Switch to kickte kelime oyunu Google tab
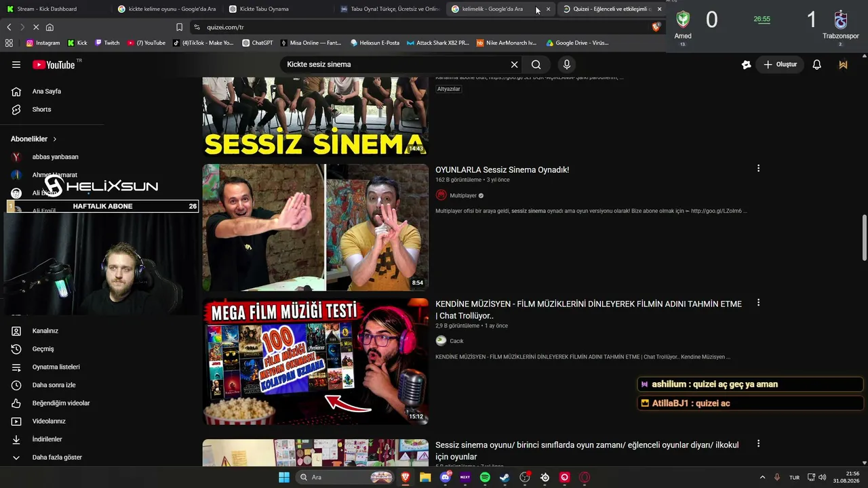This screenshot has width=868, height=488. pyautogui.click(x=166, y=9)
